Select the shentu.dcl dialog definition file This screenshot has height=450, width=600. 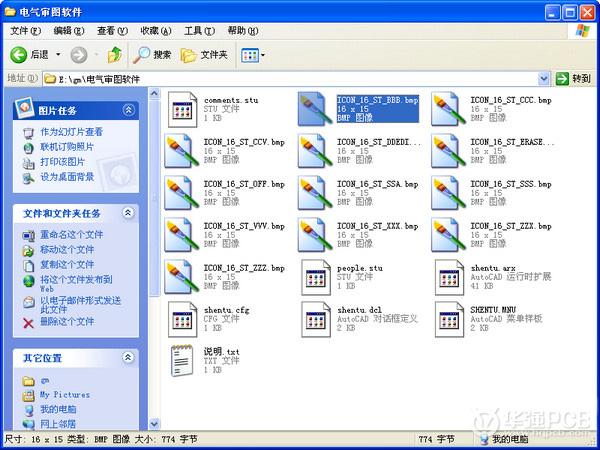(316, 318)
